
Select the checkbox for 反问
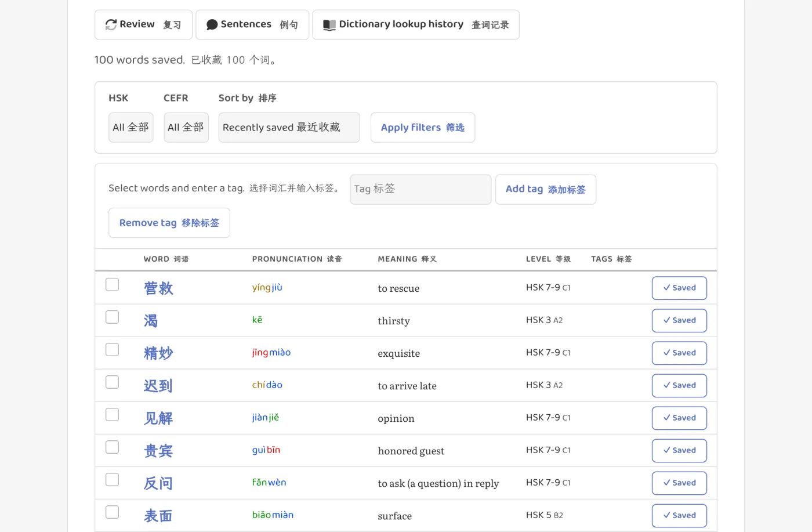113,479
